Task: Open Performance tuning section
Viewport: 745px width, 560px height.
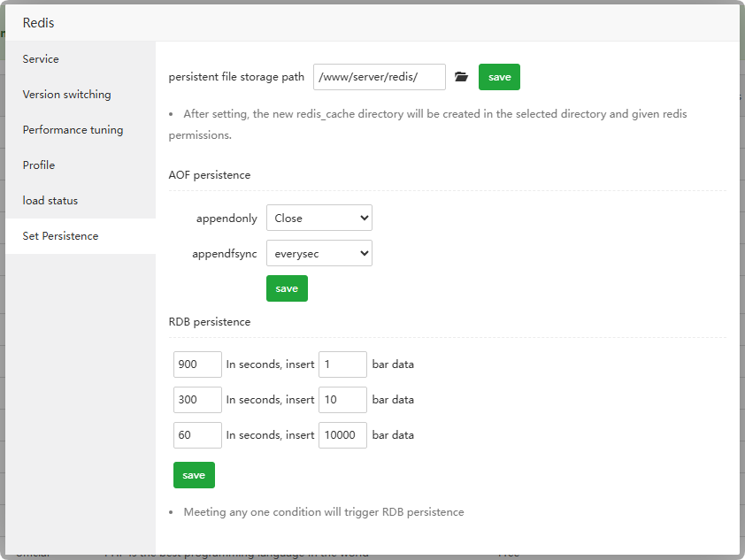Action: pos(73,130)
